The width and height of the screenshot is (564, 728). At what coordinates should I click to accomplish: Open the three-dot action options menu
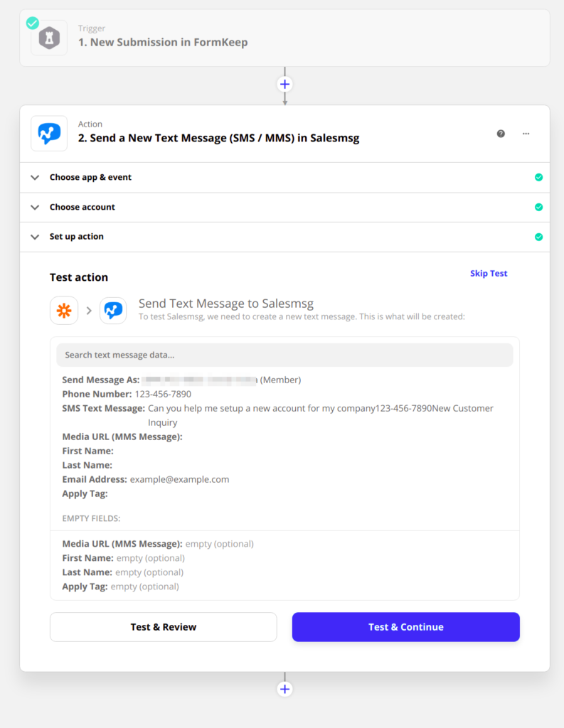[526, 134]
